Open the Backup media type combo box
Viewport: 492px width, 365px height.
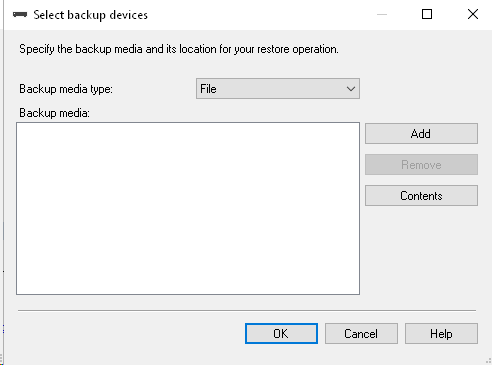coord(278,89)
